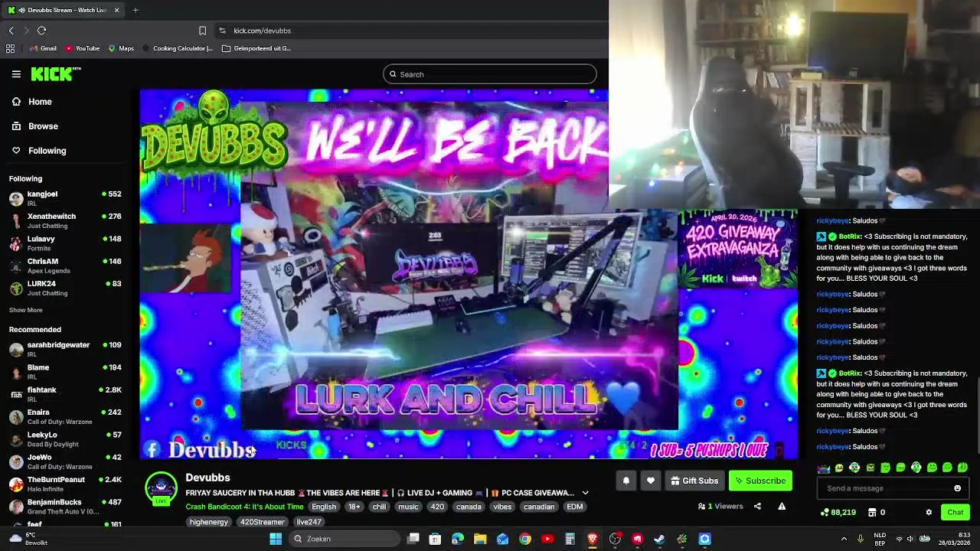The height and width of the screenshot is (551, 980).
Task: Expand the Following list with Show more
Action: point(25,310)
